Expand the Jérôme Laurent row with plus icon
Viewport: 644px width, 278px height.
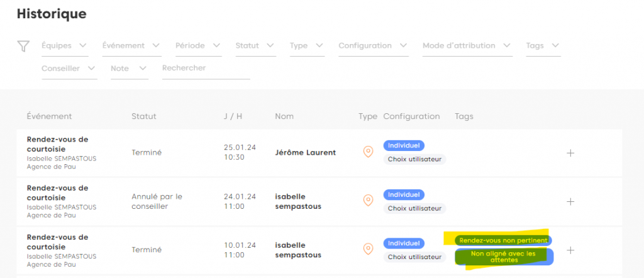(570, 153)
